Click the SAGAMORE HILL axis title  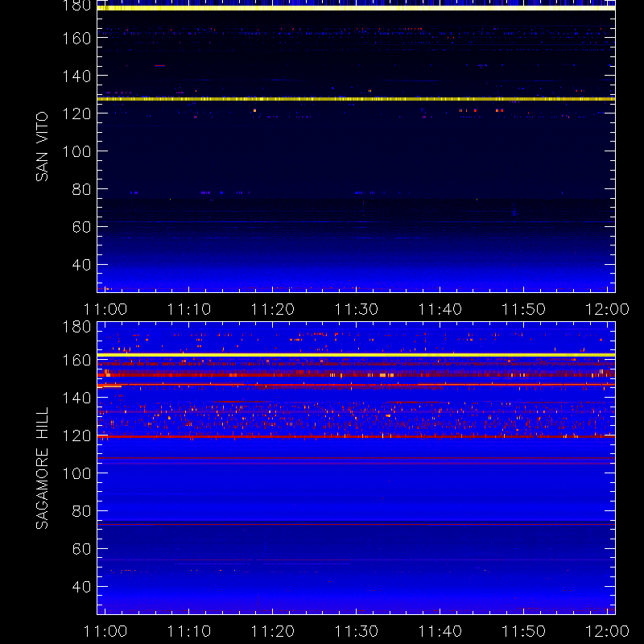click(x=42, y=469)
